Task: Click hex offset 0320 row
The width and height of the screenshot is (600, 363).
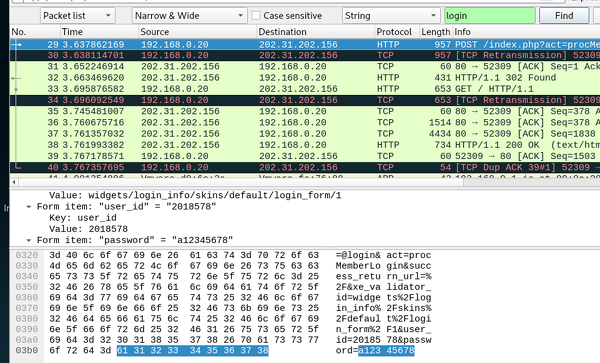Action: (x=27, y=255)
